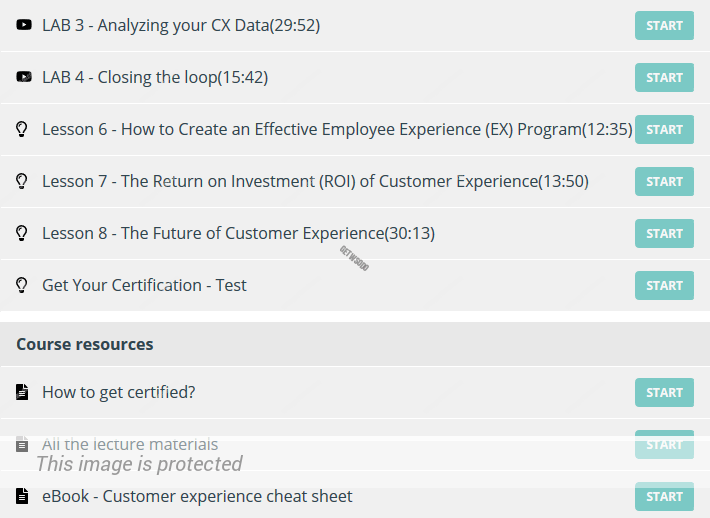Start LAB 3 Analyzing your CX Data

664,25
